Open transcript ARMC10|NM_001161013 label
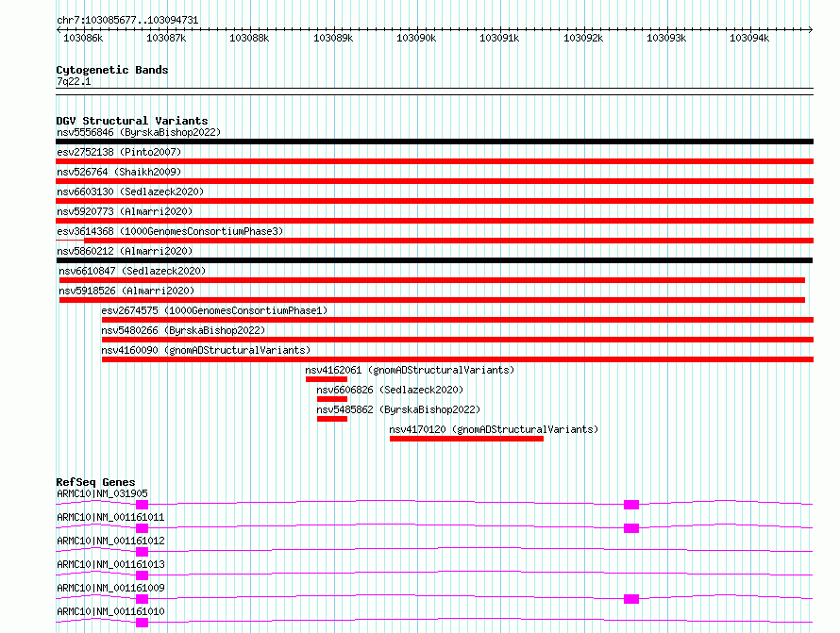 point(110,564)
